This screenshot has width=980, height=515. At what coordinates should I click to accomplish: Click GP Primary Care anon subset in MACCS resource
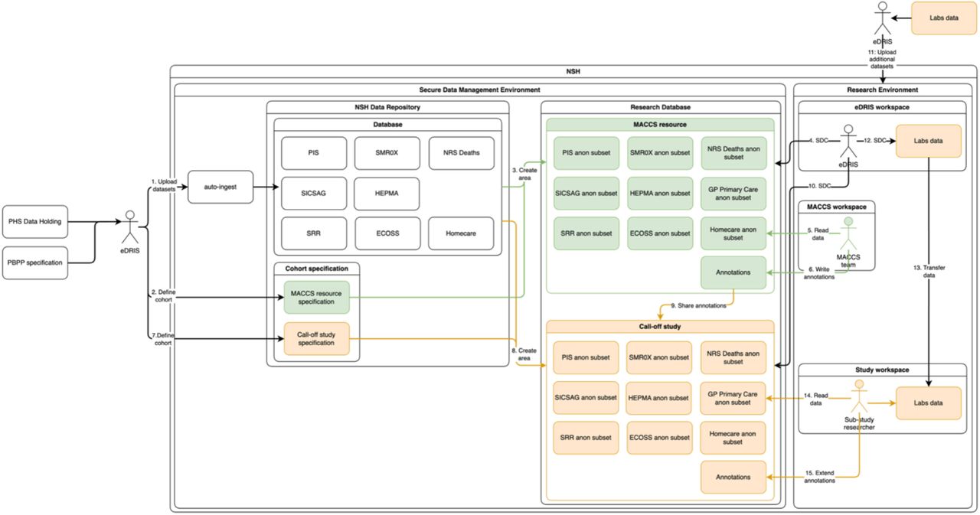pos(733,193)
